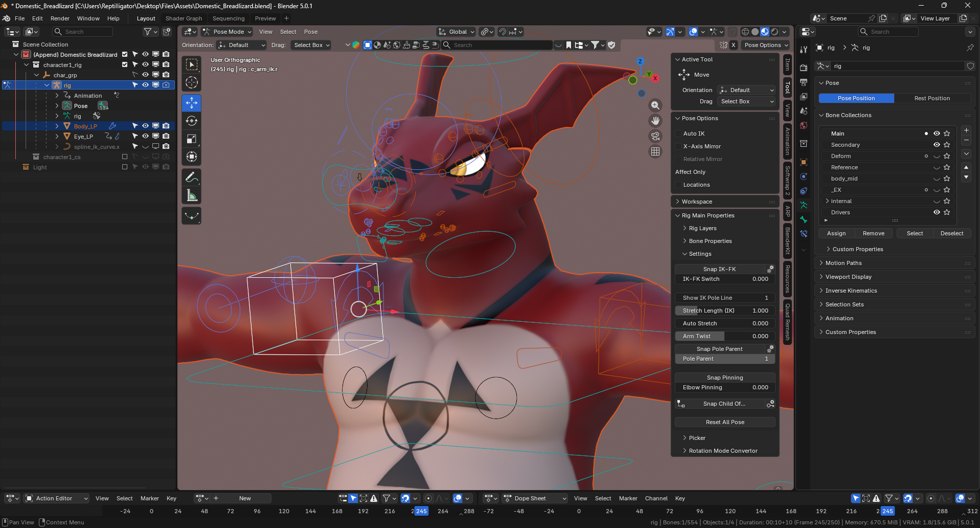Click the outliner Search field
Screen dimensions: 980x528
(x=83, y=32)
